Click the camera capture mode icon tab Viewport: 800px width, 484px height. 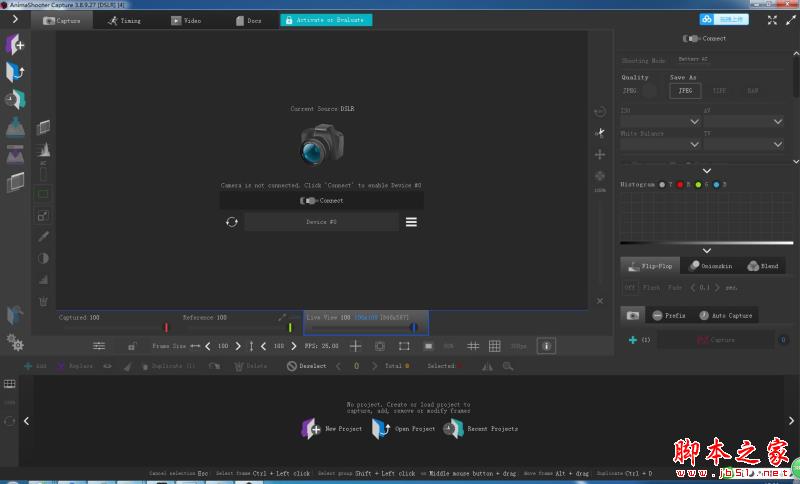[633, 315]
